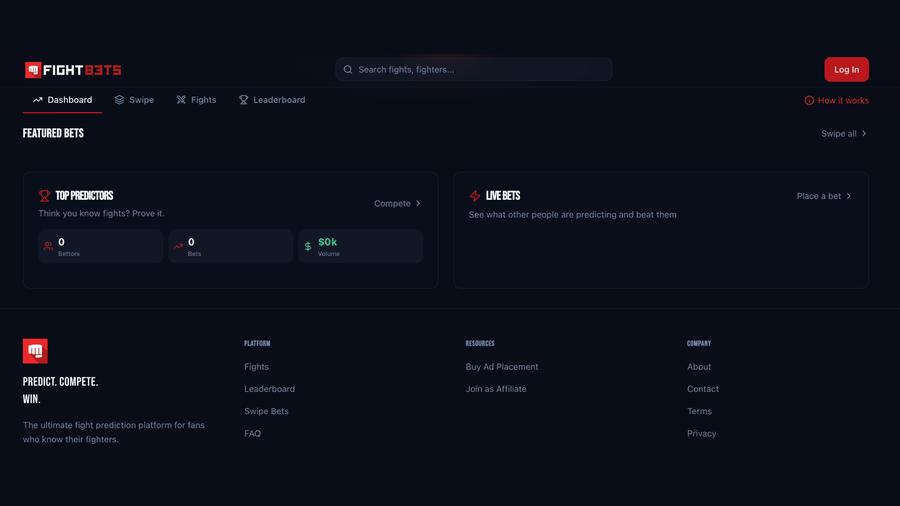This screenshot has width=900, height=506.
Task: Click the Bettors people icon
Action: point(48,246)
